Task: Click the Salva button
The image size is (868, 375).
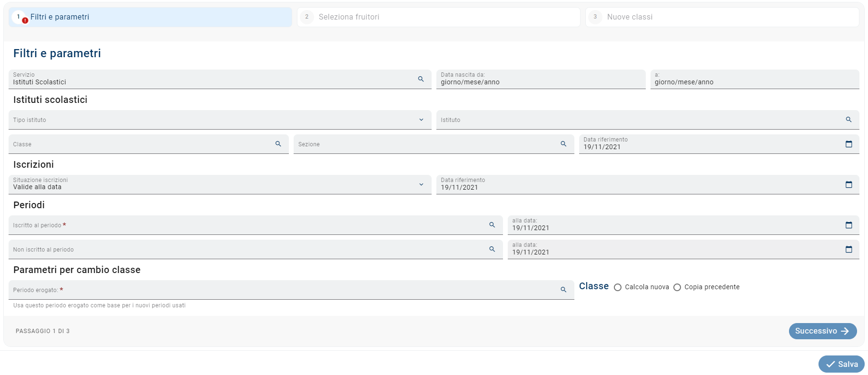Action: click(x=841, y=364)
